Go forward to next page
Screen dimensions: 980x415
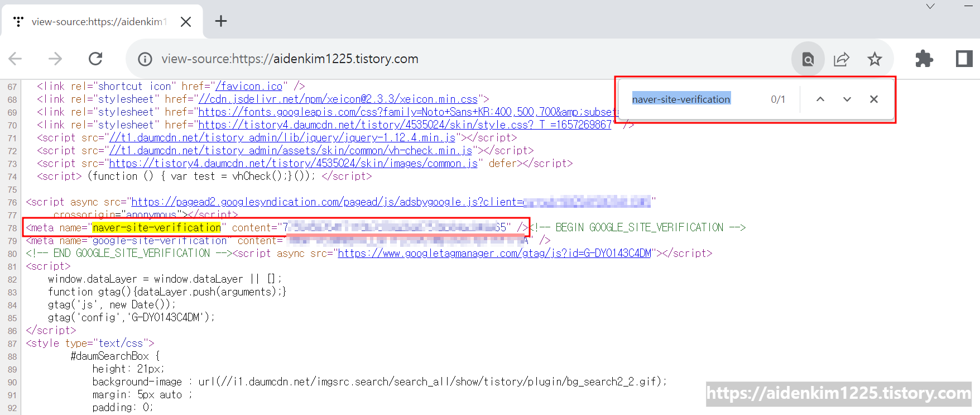[x=55, y=59]
